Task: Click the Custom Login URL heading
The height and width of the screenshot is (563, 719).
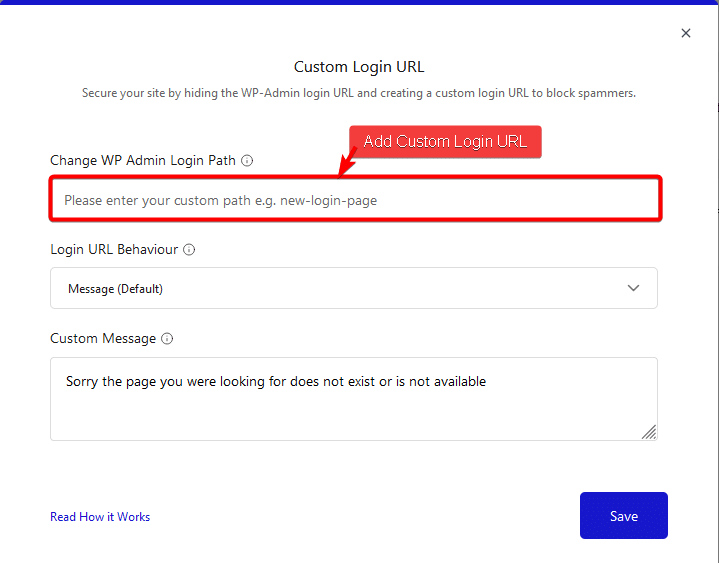Action: 359,67
